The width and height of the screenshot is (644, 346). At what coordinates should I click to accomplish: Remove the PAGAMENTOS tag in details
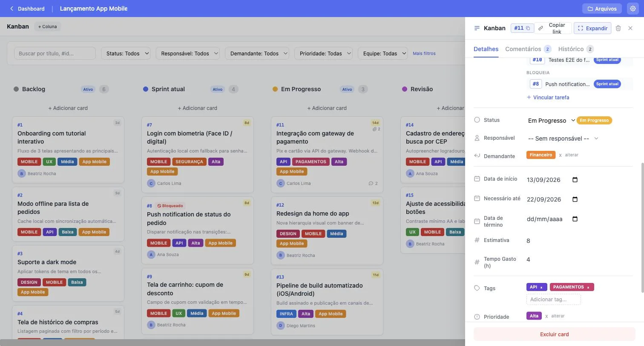click(588, 288)
